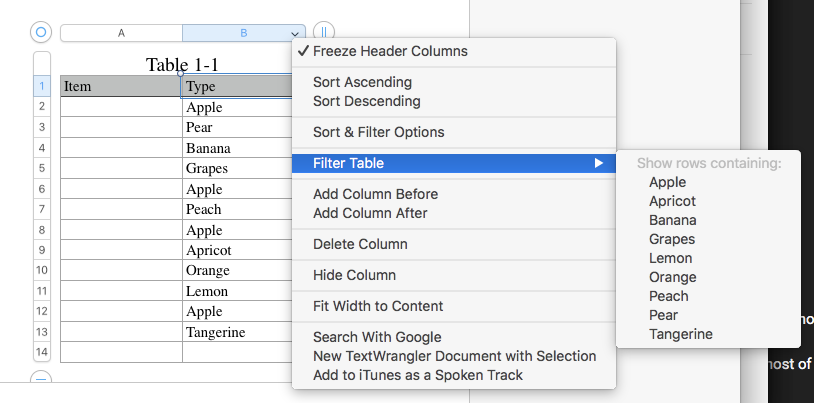Select column A header

(x=121, y=33)
